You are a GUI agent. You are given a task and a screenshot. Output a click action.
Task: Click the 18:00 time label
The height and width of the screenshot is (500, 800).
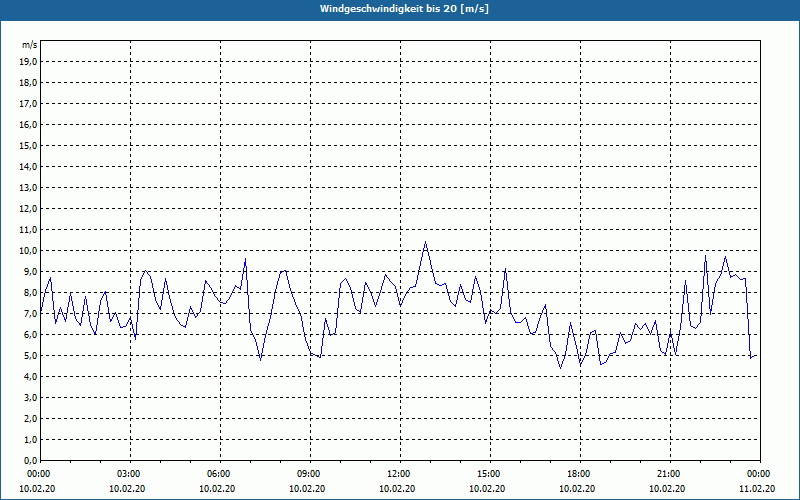[x=580, y=474]
